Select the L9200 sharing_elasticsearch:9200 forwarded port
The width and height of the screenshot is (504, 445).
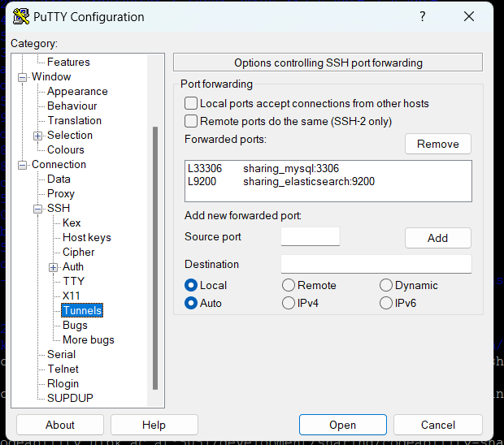click(328, 181)
